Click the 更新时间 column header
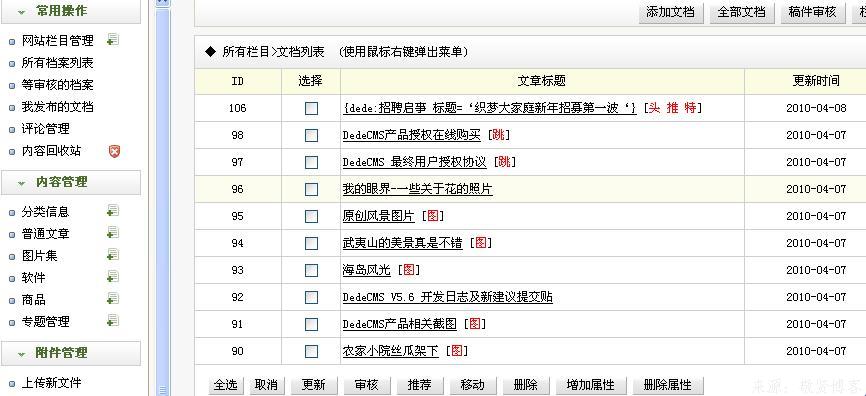Screen dimensions: 866x396 [816, 81]
